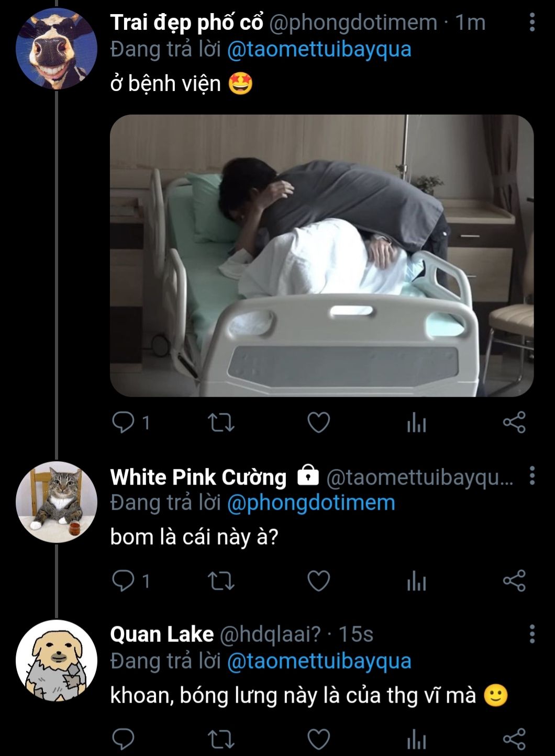555x756 pixels.
Task: Share Quan Lake's tweet
Action: click(x=514, y=739)
